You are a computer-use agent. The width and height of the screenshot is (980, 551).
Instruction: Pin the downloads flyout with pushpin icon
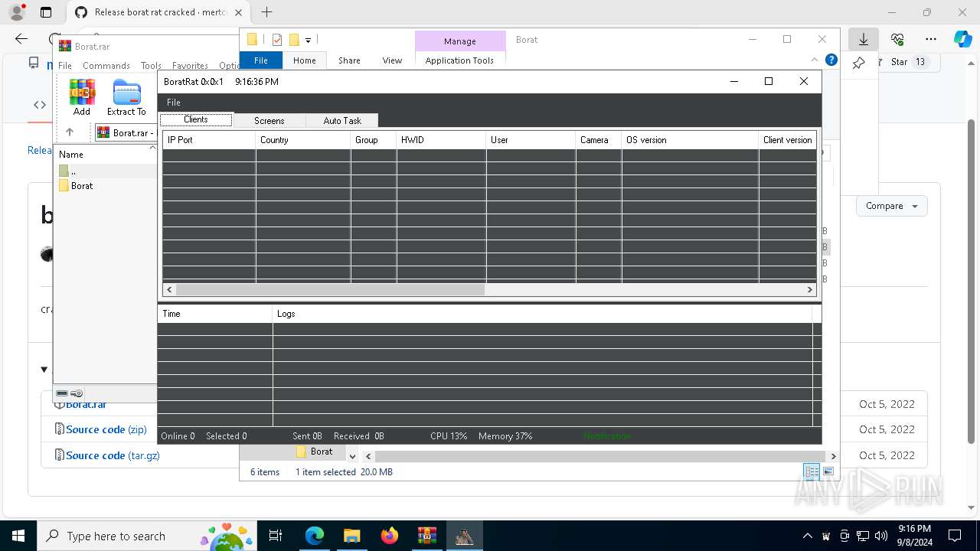pos(859,63)
